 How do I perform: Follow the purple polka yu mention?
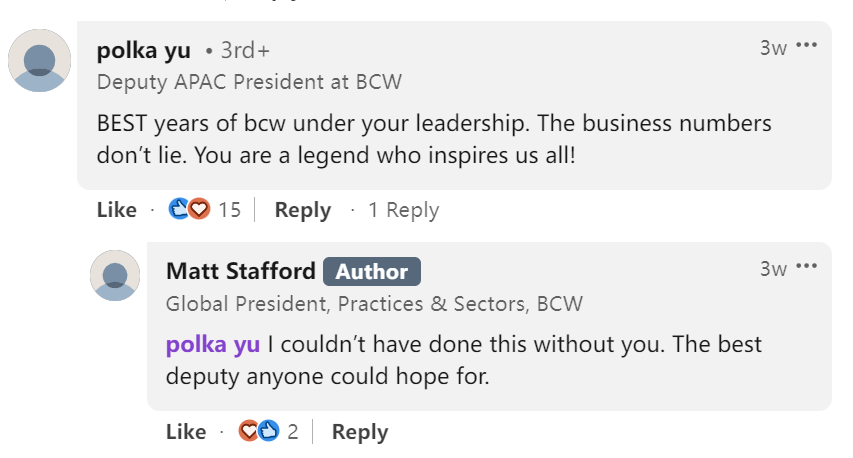click(213, 344)
